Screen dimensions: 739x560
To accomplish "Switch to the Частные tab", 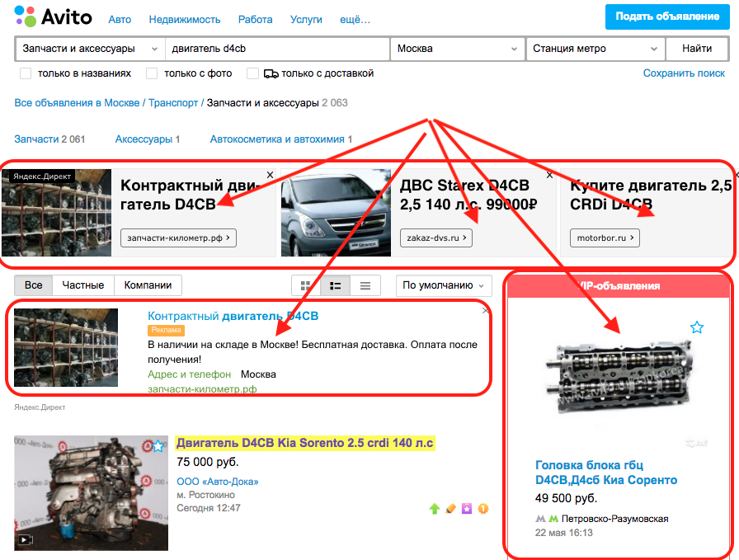I will click(x=83, y=285).
